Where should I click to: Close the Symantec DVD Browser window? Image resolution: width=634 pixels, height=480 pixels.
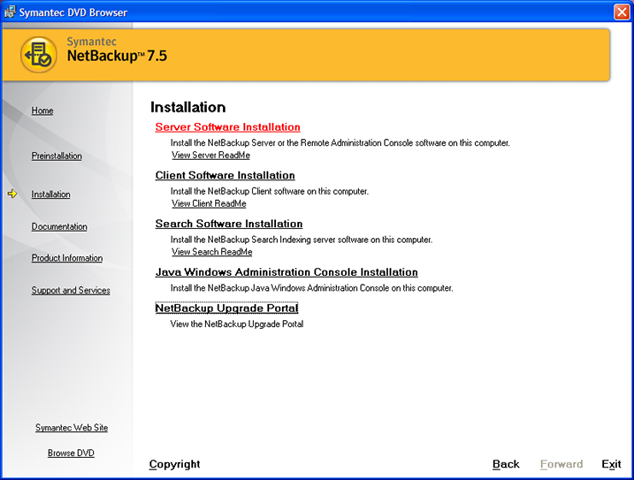pyautogui.click(x=621, y=12)
